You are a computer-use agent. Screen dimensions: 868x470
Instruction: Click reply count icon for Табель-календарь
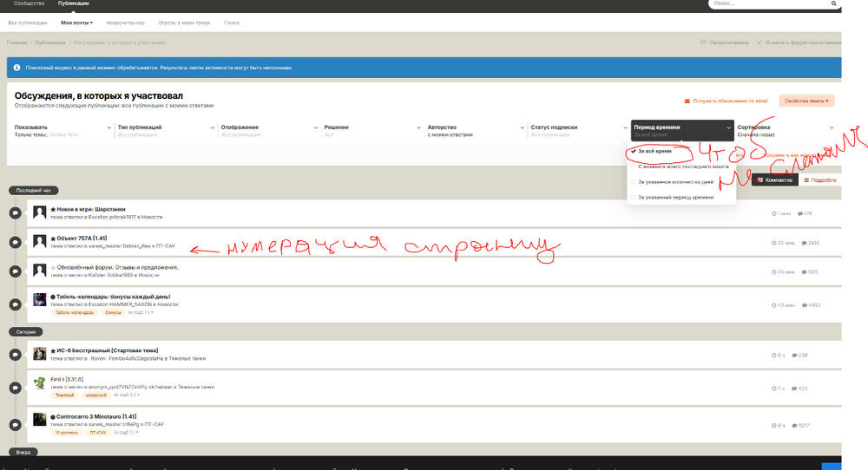(x=805, y=305)
